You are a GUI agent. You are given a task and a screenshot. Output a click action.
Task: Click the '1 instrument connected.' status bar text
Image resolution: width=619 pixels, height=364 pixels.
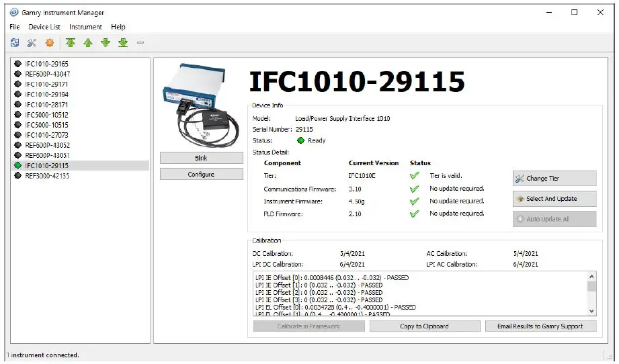[x=42, y=355]
